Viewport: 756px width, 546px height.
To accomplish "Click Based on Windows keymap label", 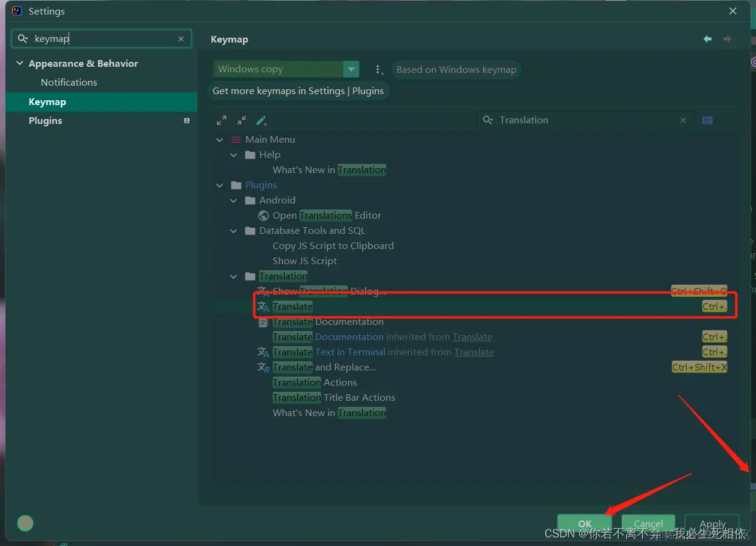I will pos(456,70).
